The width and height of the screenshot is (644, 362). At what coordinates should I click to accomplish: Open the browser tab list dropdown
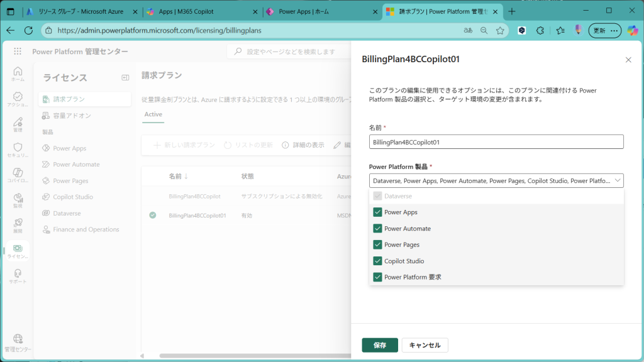pyautogui.click(x=11, y=11)
